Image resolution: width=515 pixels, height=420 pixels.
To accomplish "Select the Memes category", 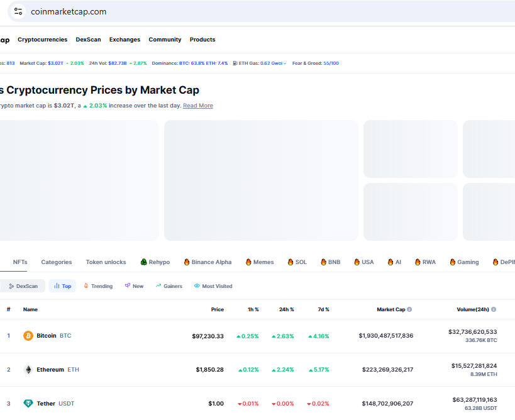I will tap(260, 262).
